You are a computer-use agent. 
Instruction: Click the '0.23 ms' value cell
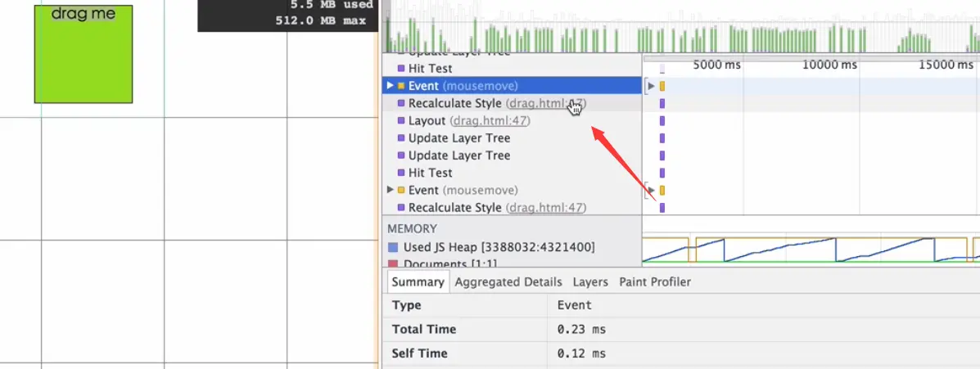click(x=764, y=329)
